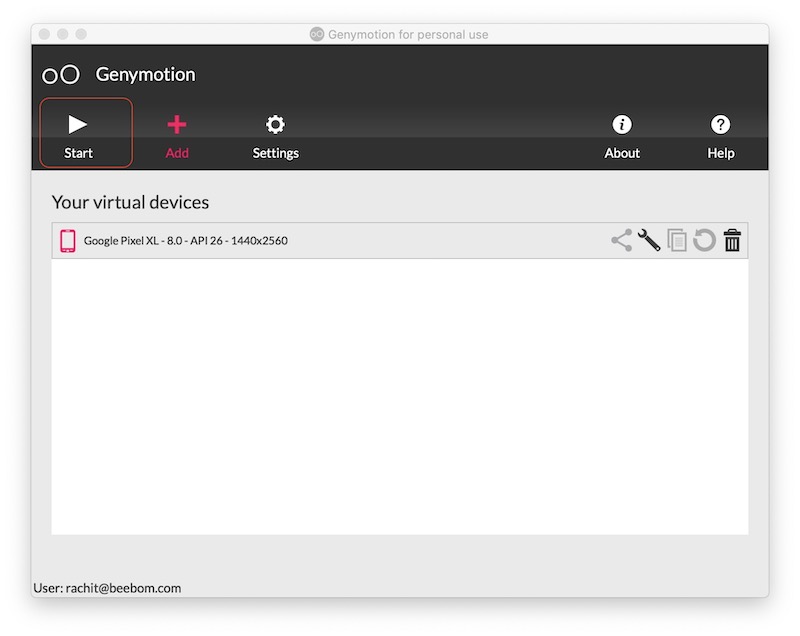Select the Google Pixel XL - 8.0 row
Viewport: 800px width, 636px height.
399,240
